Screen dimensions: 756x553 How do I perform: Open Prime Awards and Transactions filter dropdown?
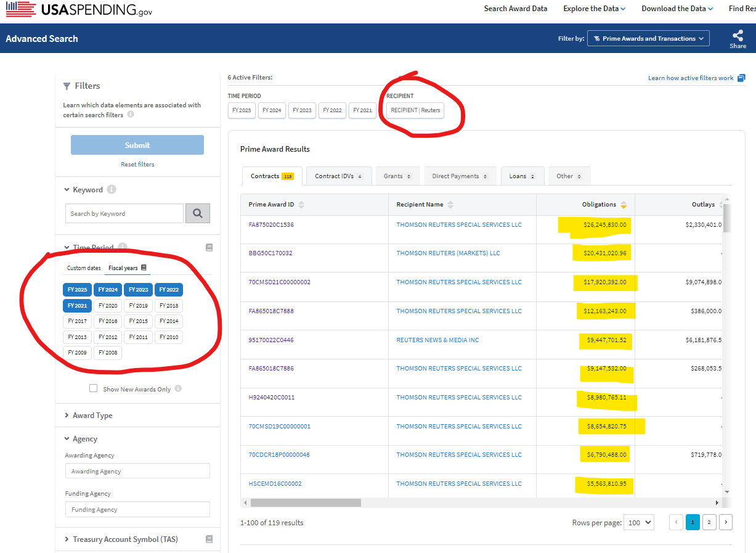click(x=648, y=38)
